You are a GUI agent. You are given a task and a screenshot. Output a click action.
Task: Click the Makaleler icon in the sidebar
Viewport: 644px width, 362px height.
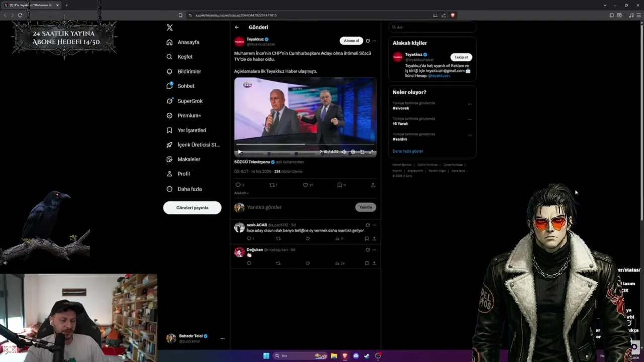pos(169,159)
